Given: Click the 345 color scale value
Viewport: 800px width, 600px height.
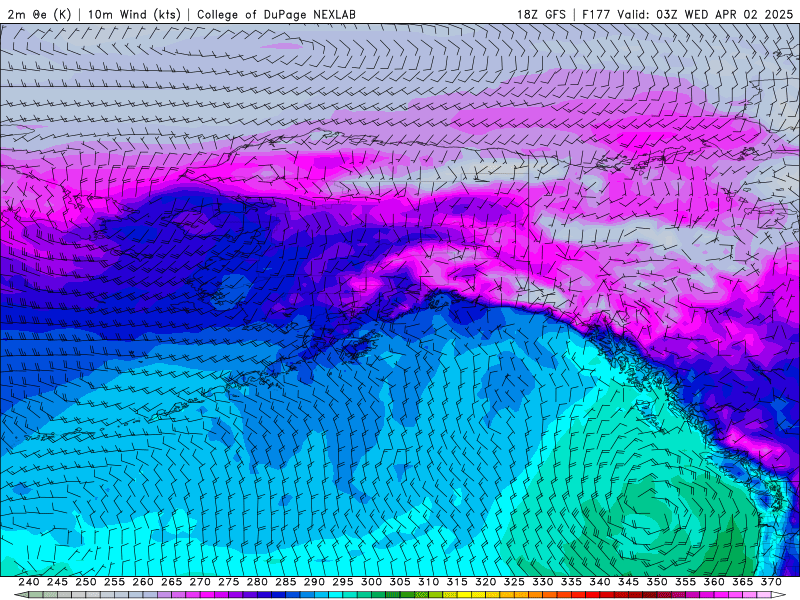Looking at the screenshot, I should 629,582.
